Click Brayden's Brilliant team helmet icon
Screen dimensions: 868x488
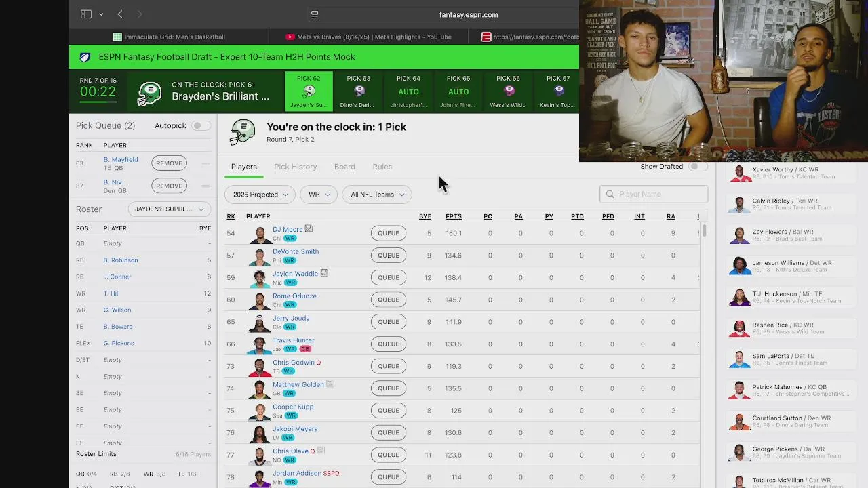tap(149, 93)
